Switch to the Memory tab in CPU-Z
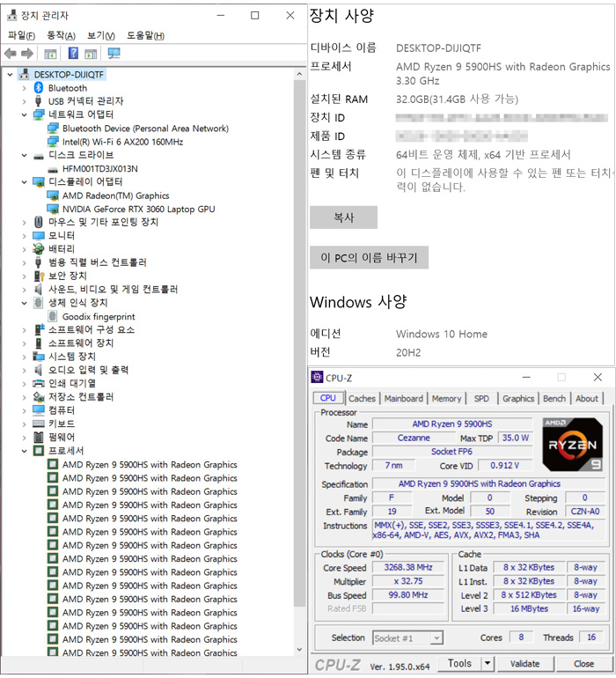The height and width of the screenshot is (678, 616). point(446,398)
